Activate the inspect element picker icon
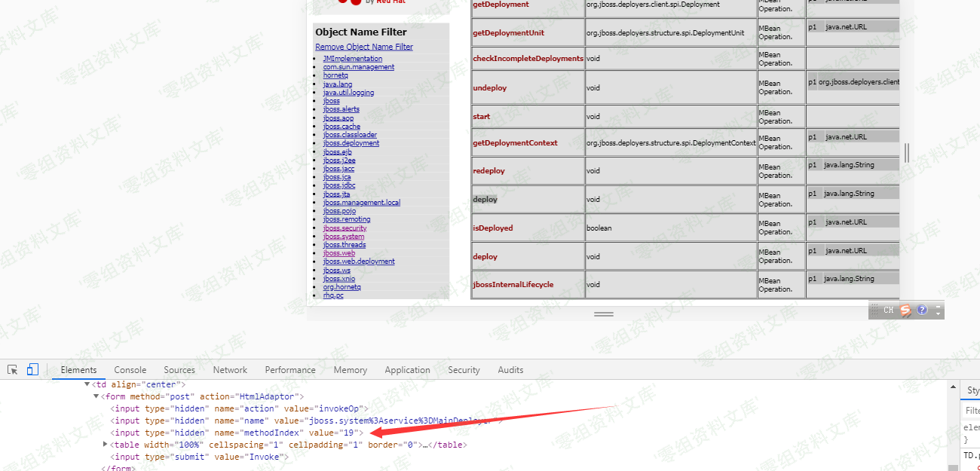The height and width of the screenshot is (471, 980). point(13,370)
